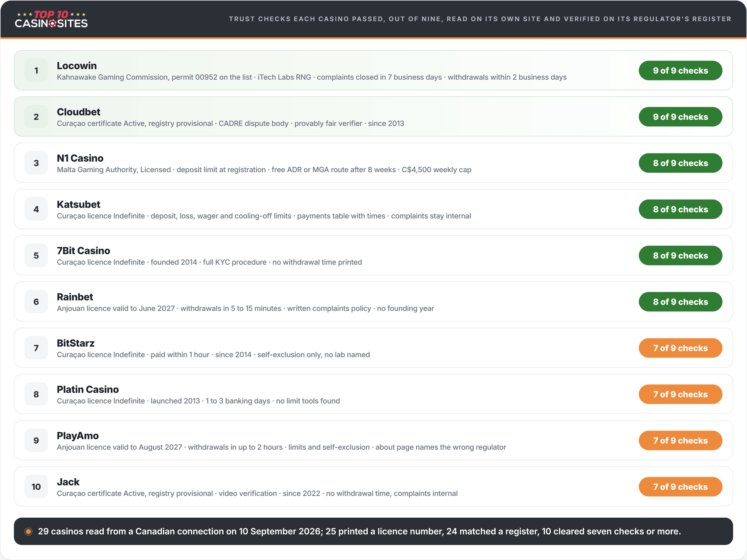Click rank number 4 beside Katsubet
Image resolution: width=747 pixels, height=560 pixels.
36,209
